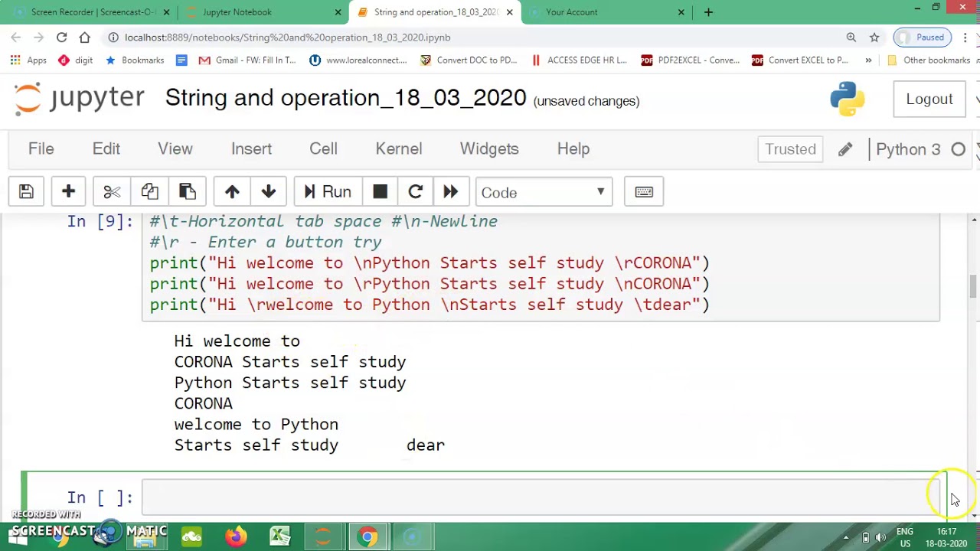
Task: Click the localhost address bar
Action: 475,37
